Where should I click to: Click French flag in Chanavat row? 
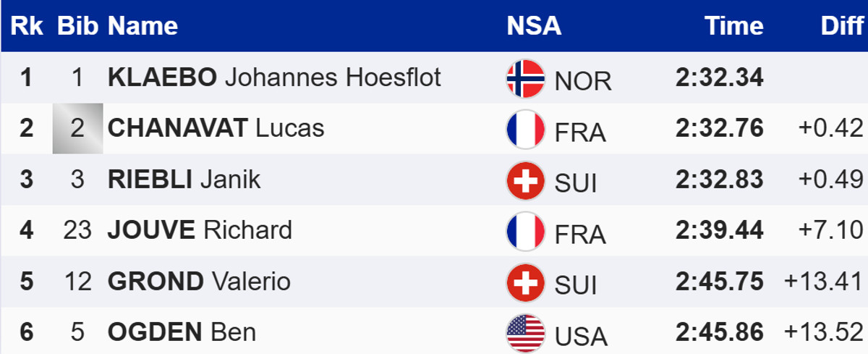pos(525,129)
